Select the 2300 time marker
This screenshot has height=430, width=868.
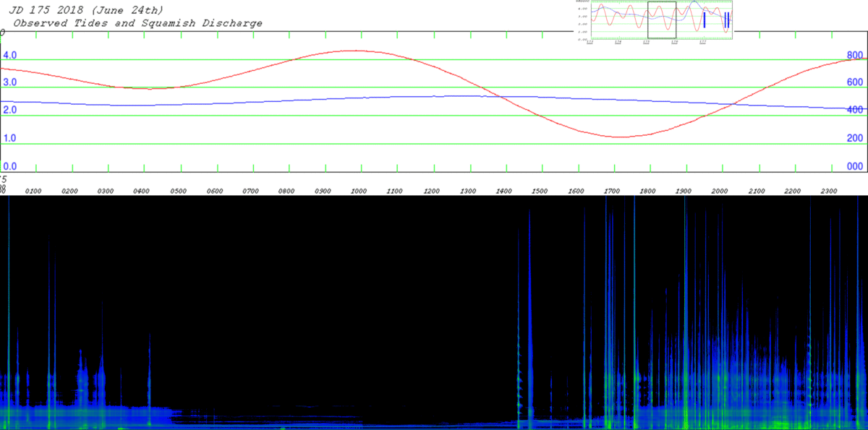[829, 191]
